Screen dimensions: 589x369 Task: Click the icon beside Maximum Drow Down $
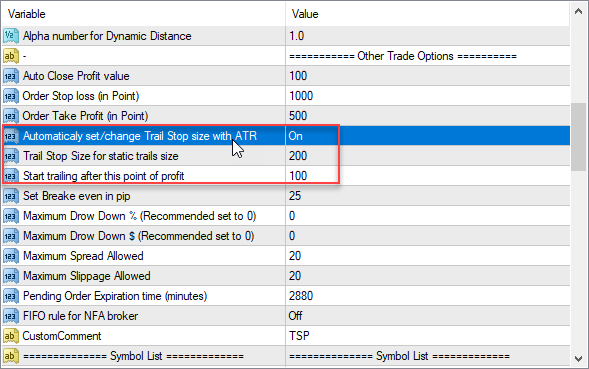pos(11,236)
